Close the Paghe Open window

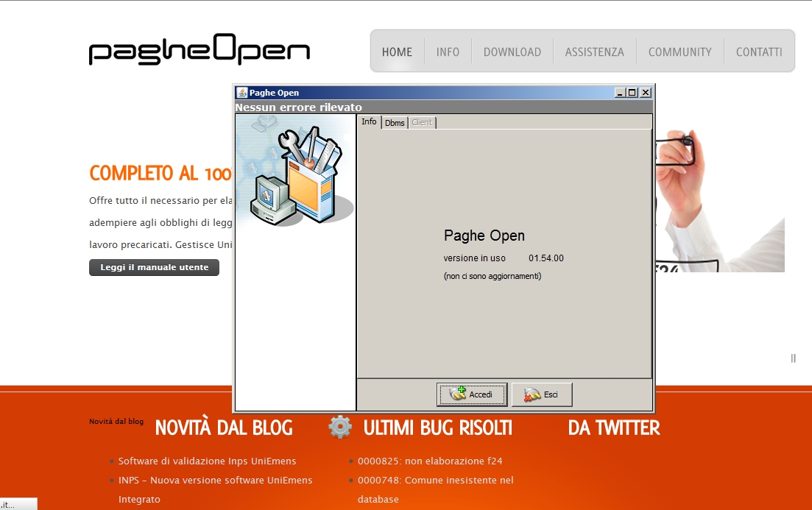645,93
